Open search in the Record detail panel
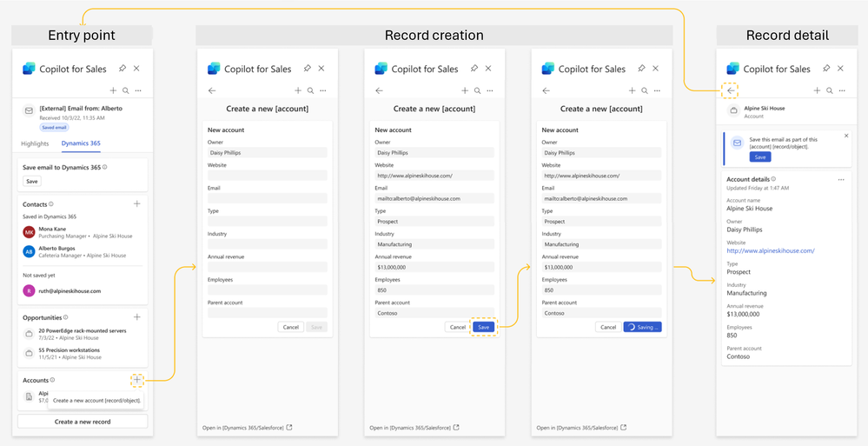 coord(830,90)
